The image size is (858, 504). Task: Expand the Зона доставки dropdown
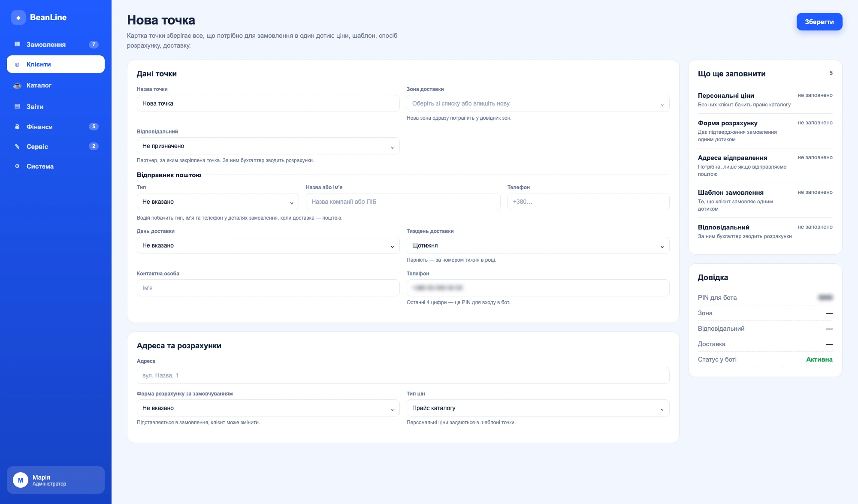[538, 103]
